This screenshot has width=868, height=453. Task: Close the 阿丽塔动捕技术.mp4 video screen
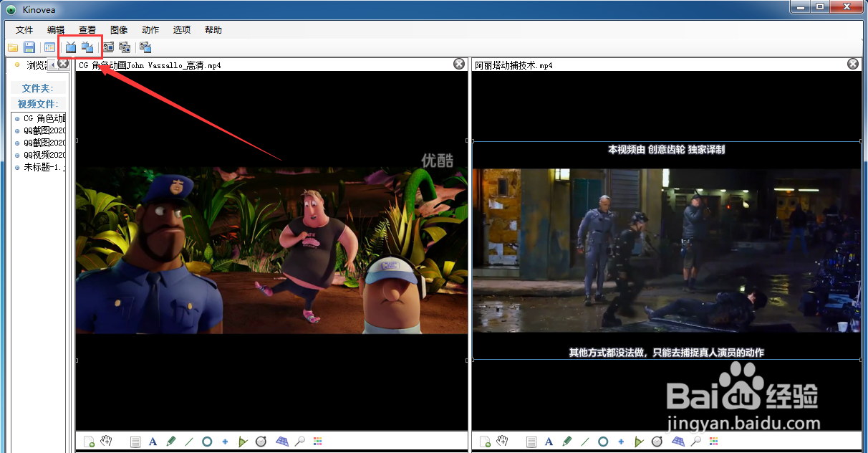click(x=853, y=64)
